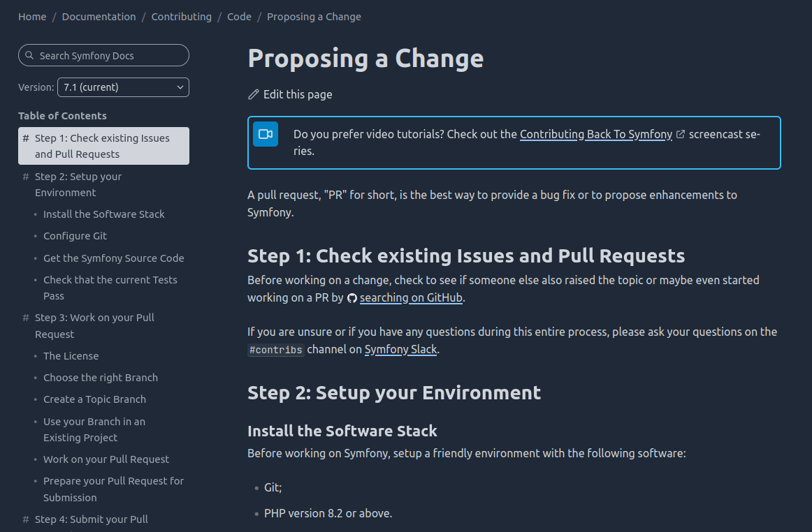
Task: Select Create a Topic Branch entry
Action: point(95,399)
